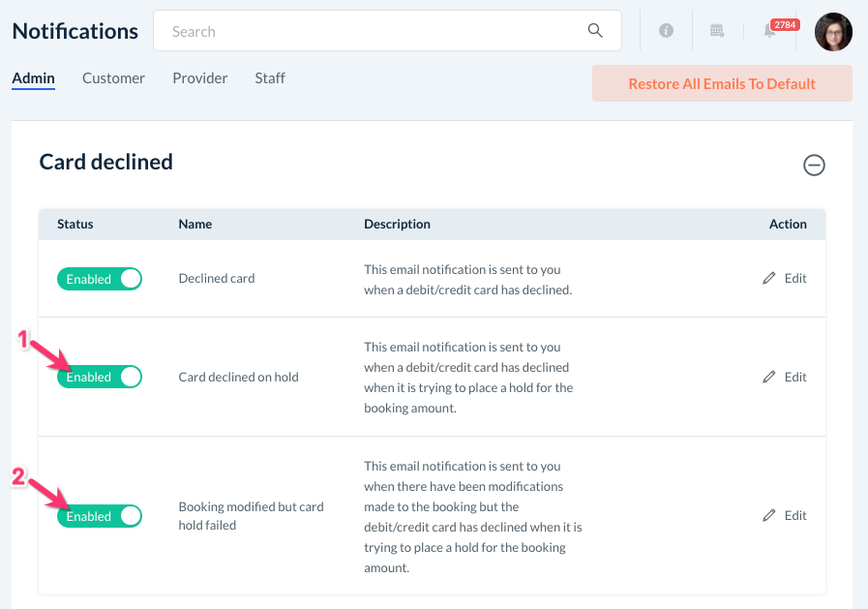This screenshot has width=868, height=609.
Task: Switch to the Customer tab
Action: (113, 78)
